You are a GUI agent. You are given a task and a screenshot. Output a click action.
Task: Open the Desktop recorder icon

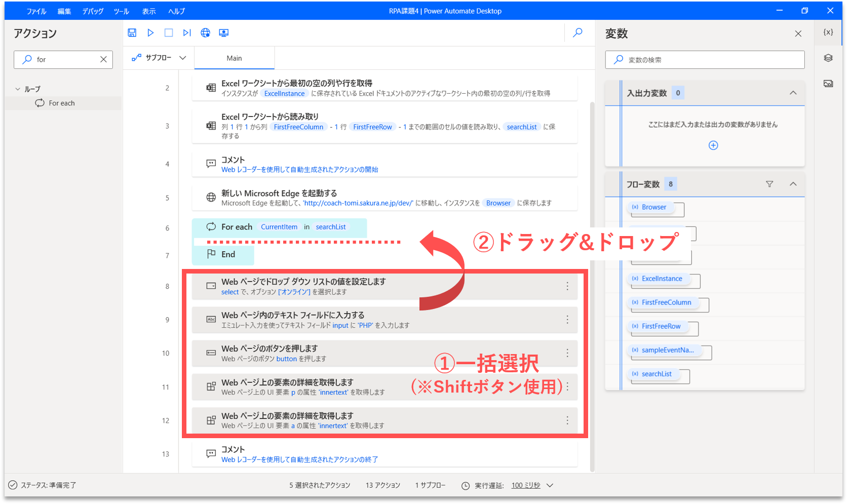point(223,33)
